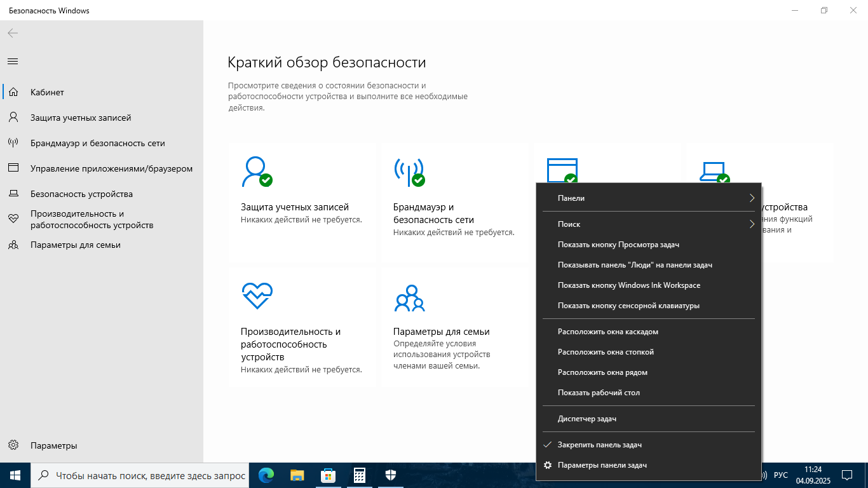Click the heading Краткий обзор безопасности
The width and height of the screenshot is (868, 488).
pyautogui.click(x=327, y=62)
